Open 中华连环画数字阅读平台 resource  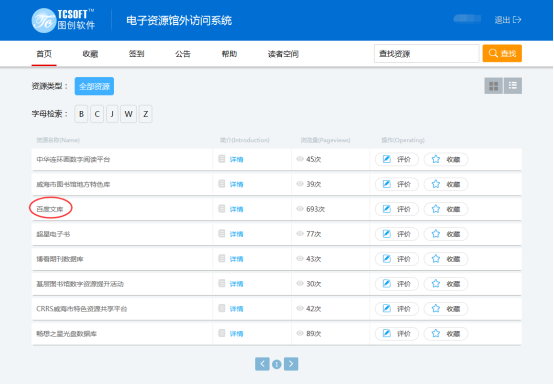coord(73,159)
